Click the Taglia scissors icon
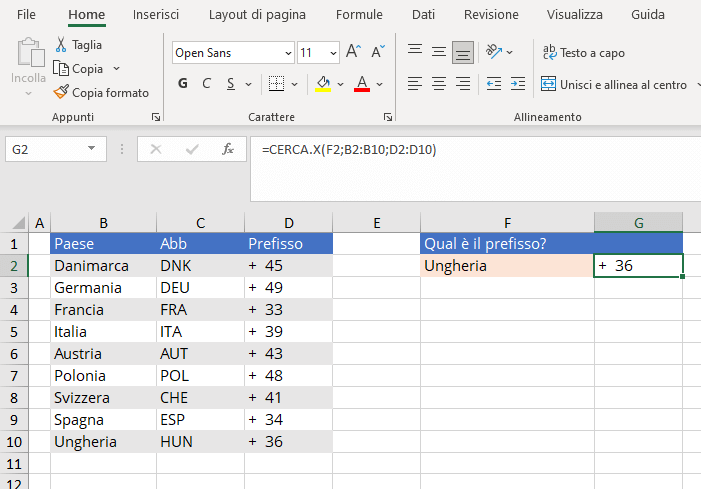The width and height of the screenshot is (701, 489). [61, 45]
